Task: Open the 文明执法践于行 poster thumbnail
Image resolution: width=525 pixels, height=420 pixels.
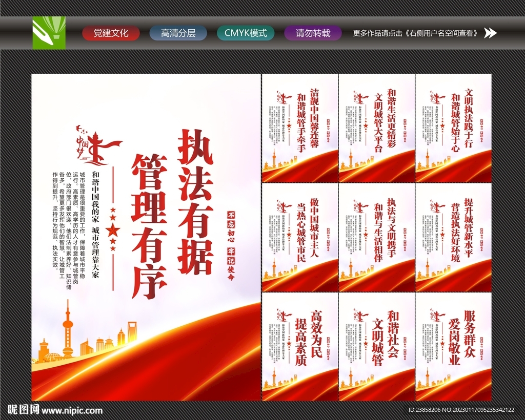Action: coord(453,128)
